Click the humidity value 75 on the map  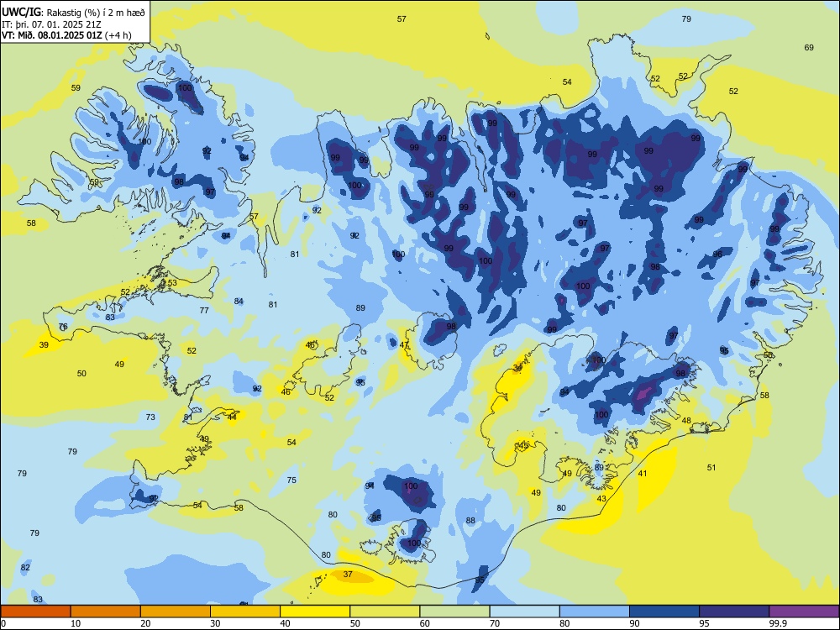[291, 480]
